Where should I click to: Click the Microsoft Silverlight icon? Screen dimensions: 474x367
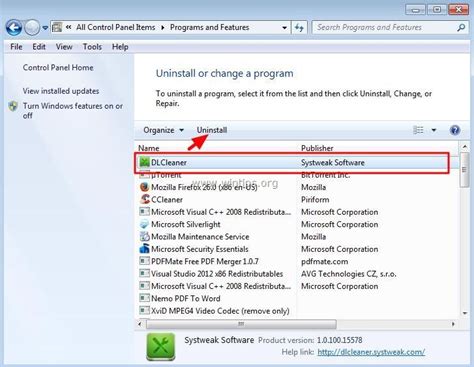[x=144, y=224]
